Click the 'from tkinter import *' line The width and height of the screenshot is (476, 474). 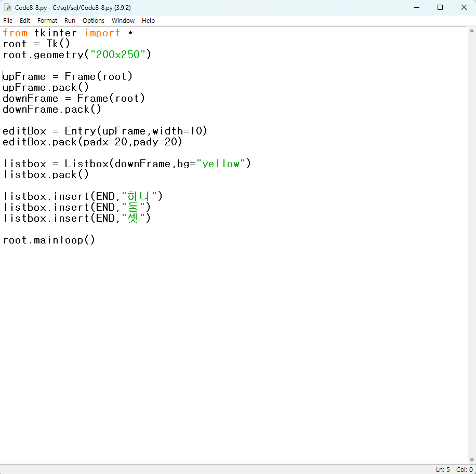click(68, 33)
